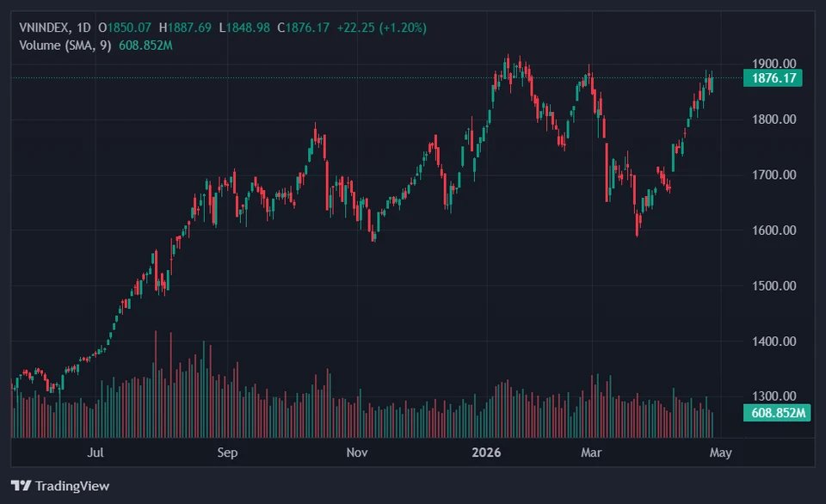The image size is (826, 504).
Task: Select the Nov marker on time axis
Action: [357, 452]
